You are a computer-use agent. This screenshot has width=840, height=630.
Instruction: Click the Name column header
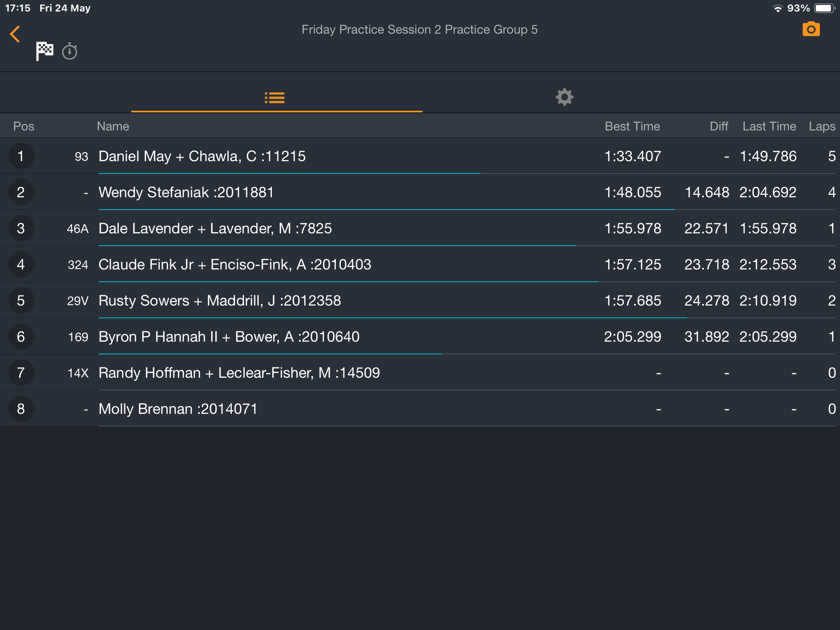113,126
